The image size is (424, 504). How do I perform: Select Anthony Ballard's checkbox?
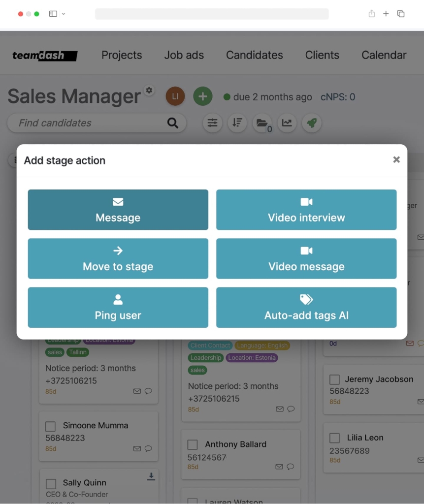pyautogui.click(x=193, y=445)
